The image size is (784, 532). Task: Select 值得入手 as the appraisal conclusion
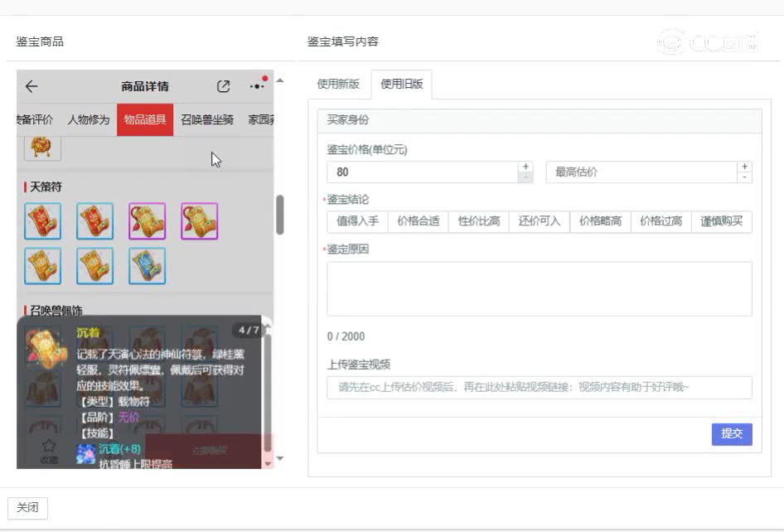coord(357,221)
